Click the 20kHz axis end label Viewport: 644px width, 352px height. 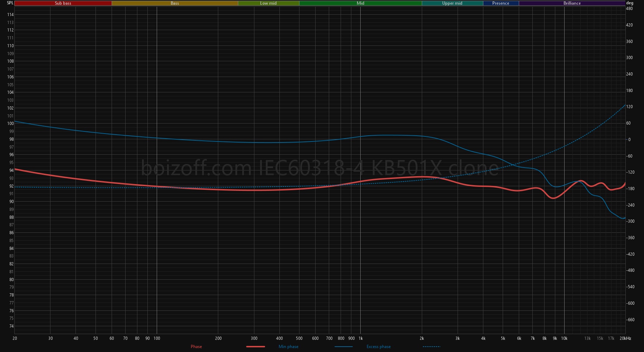click(625, 338)
